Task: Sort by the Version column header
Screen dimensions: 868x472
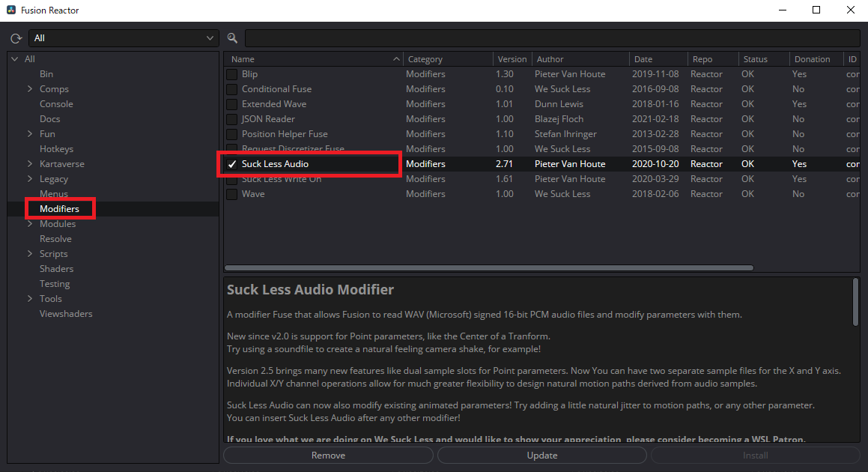Action: (512, 59)
